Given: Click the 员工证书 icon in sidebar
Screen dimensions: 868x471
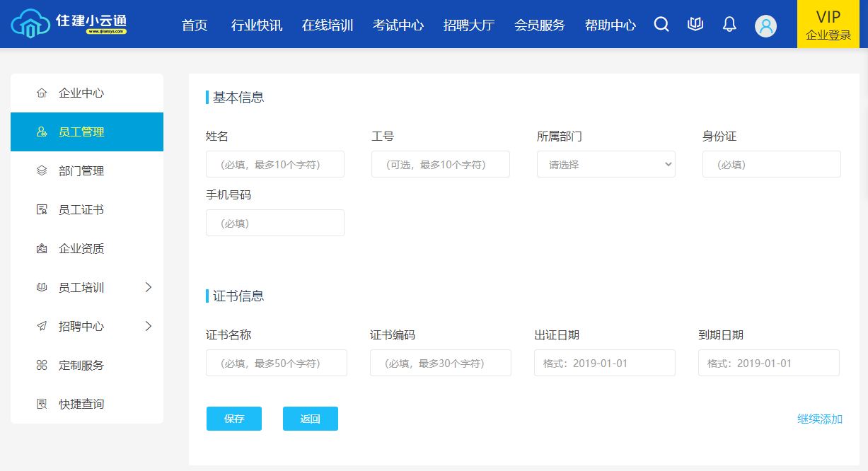Looking at the screenshot, I should pyautogui.click(x=42, y=210).
